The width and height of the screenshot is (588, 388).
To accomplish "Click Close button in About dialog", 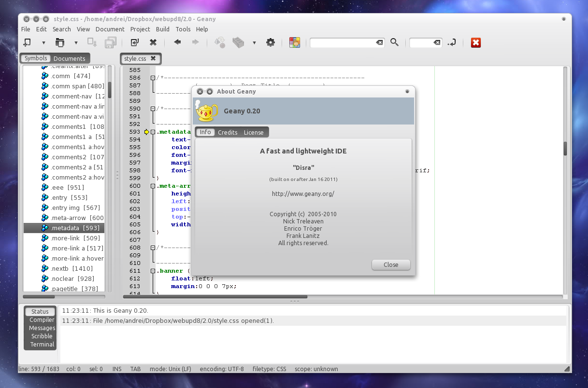I will (391, 264).
